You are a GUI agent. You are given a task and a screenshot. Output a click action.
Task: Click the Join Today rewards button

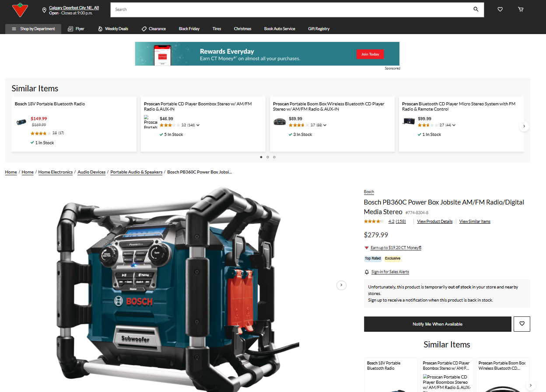click(x=370, y=54)
